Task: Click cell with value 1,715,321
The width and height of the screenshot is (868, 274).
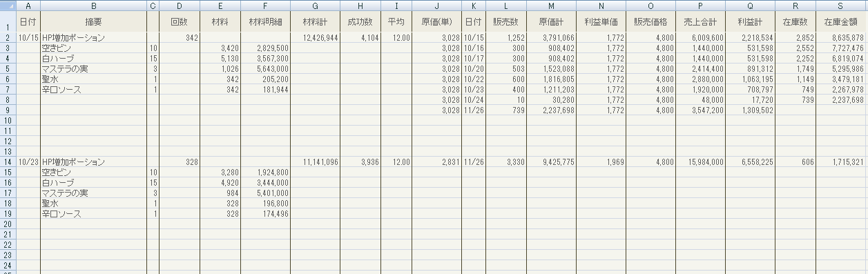Action: pyautogui.click(x=840, y=162)
